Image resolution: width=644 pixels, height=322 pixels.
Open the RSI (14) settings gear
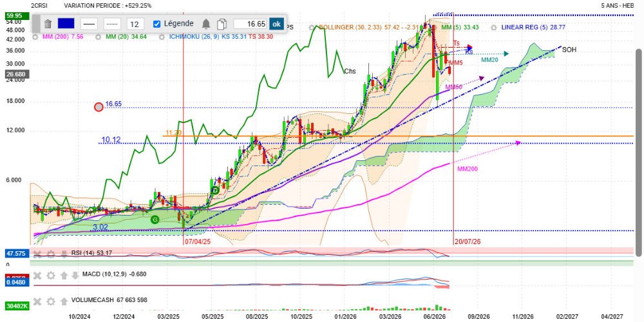50,254
